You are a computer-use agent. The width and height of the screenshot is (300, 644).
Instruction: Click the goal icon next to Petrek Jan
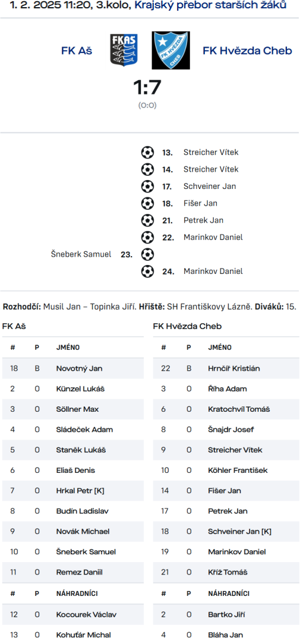coord(147,220)
